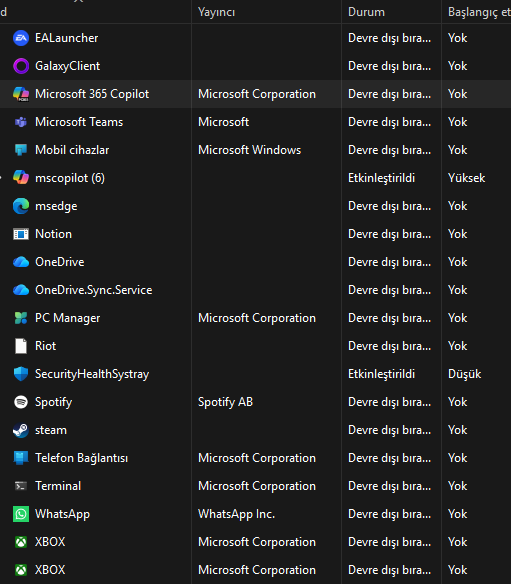Click Yok impact in EALauncher row
This screenshot has height=584, width=511.
pos(457,38)
